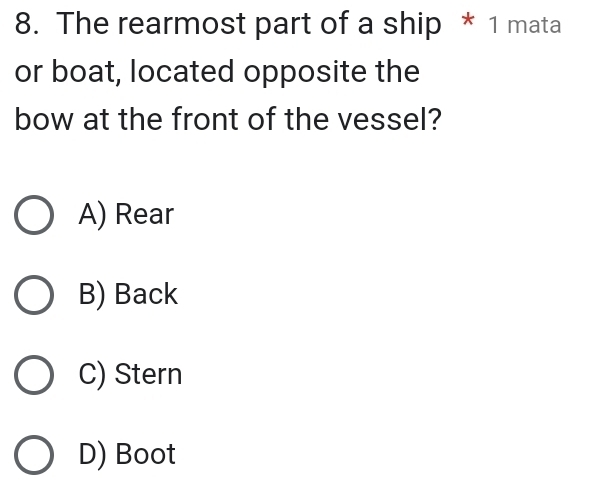Click the 'Stern' answer label text
The image size is (601, 489).
[149, 375]
